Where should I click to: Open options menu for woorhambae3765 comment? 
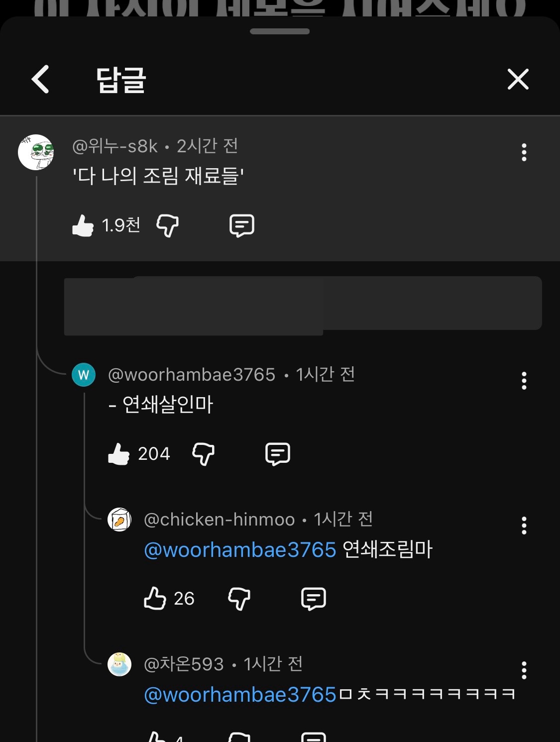(x=524, y=381)
